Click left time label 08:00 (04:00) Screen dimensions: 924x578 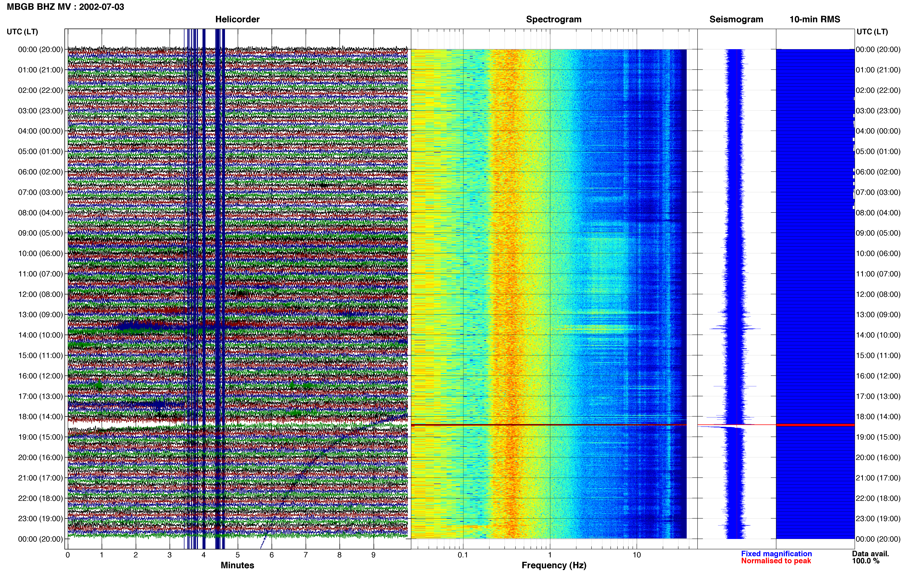[41, 212]
